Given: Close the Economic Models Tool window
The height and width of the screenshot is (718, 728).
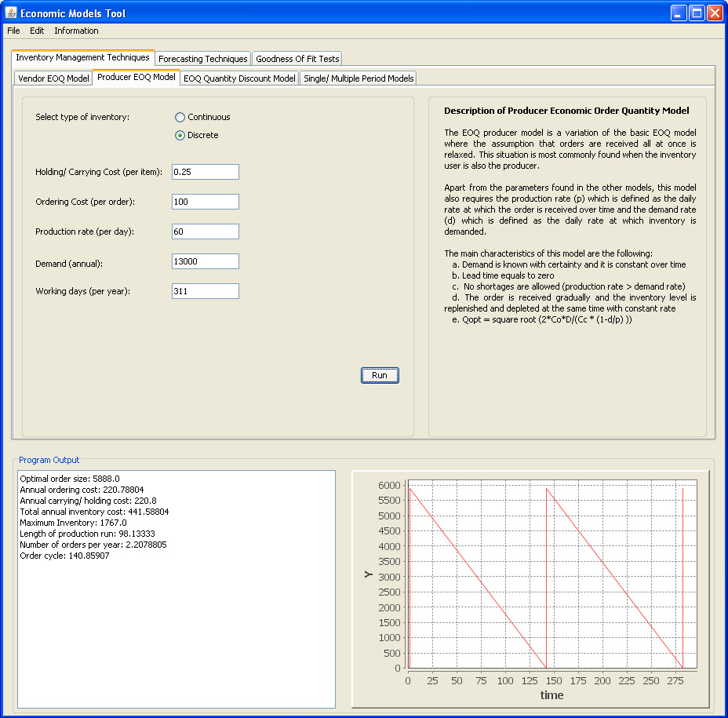Looking at the screenshot, I should pos(715,13).
